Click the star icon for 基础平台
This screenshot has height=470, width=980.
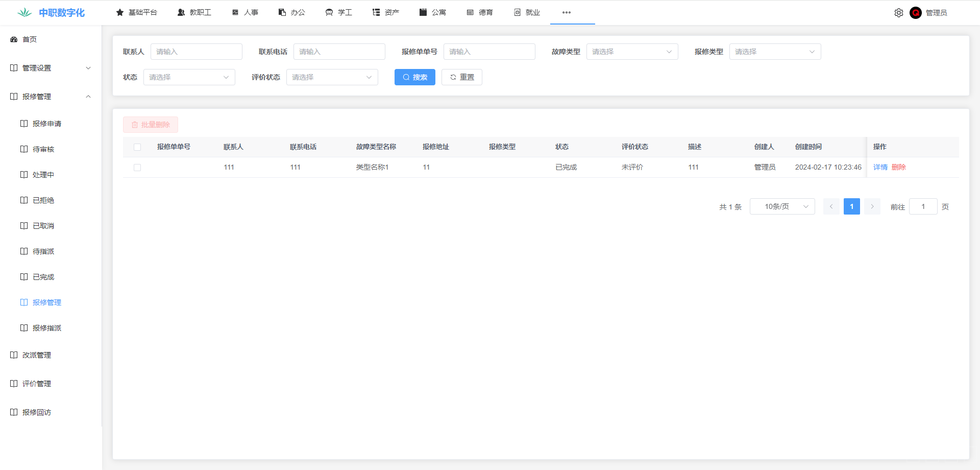[120, 12]
